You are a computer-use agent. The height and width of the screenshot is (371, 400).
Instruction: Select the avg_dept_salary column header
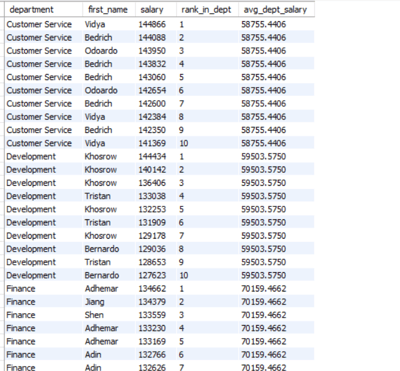275,10
